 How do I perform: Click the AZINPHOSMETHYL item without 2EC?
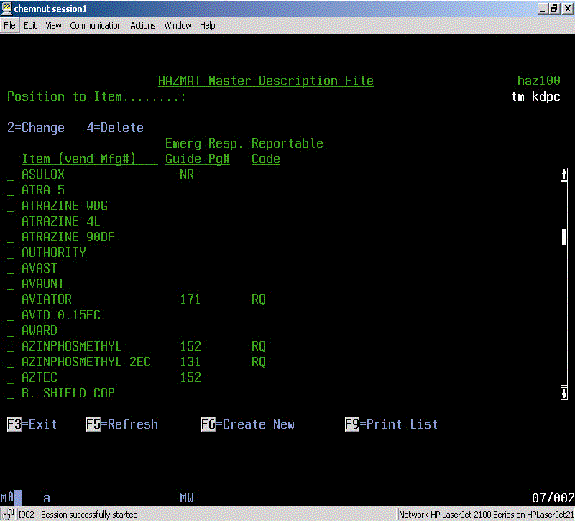[71, 346]
